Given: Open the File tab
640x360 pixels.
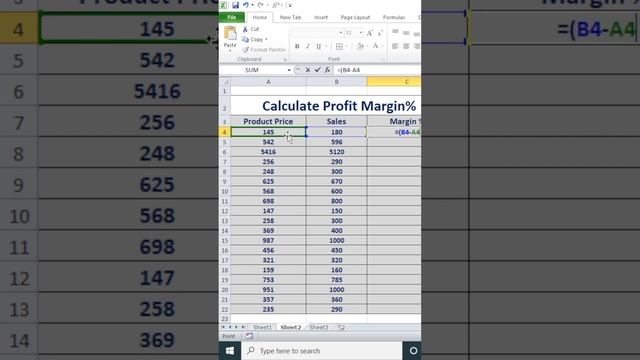Looking at the screenshot, I should click(x=232, y=17).
